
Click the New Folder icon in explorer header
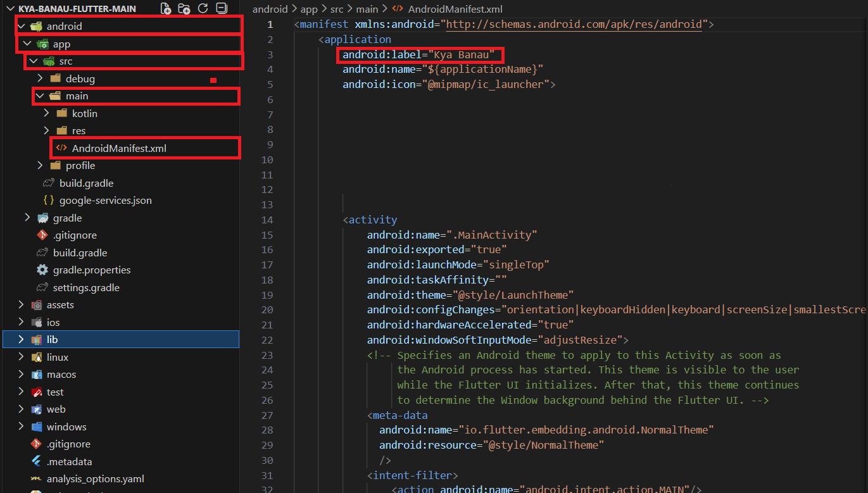tap(184, 8)
